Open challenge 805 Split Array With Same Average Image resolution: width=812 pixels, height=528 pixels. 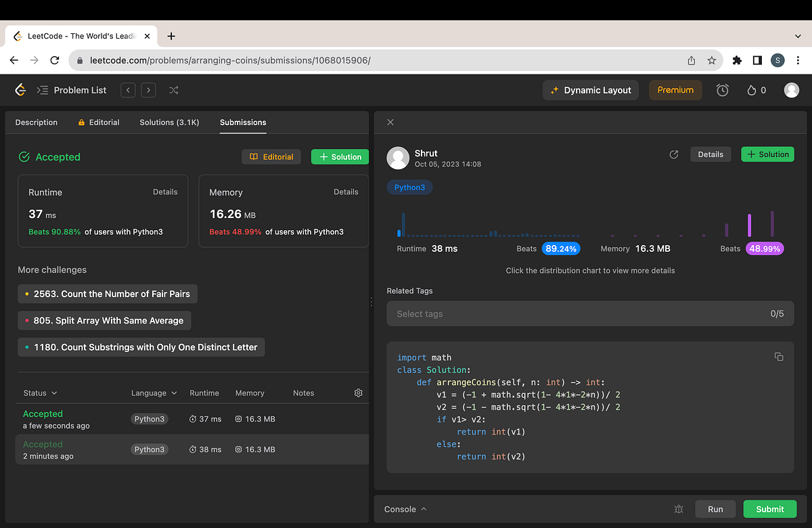[104, 320]
